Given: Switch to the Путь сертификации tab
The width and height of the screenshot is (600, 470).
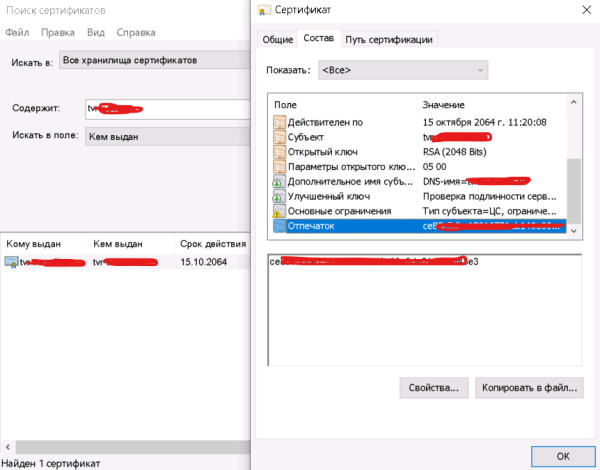Looking at the screenshot, I should [x=389, y=39].
